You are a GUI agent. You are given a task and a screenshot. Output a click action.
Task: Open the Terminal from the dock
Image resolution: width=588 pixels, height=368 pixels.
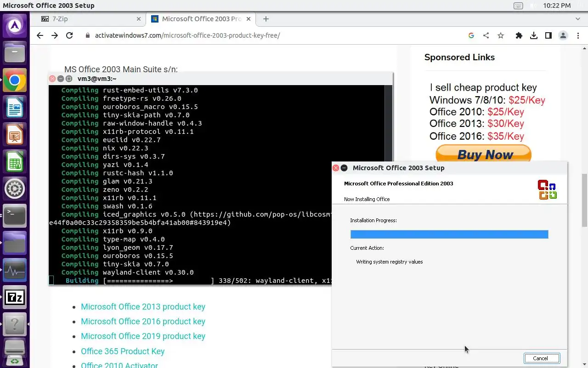[x=15, y=216]
